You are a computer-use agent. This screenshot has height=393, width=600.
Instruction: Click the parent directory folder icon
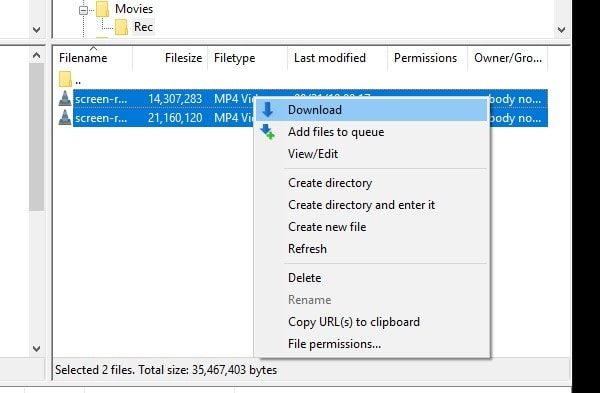click(65, 79)
